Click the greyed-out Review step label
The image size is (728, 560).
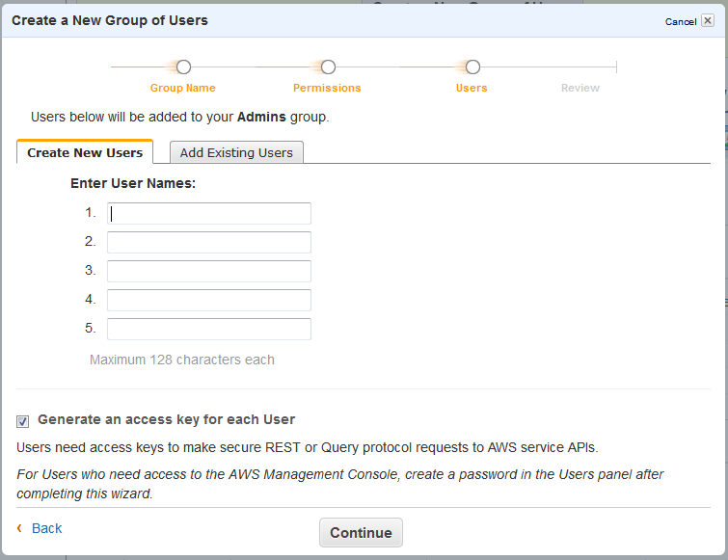coord(580,88)
